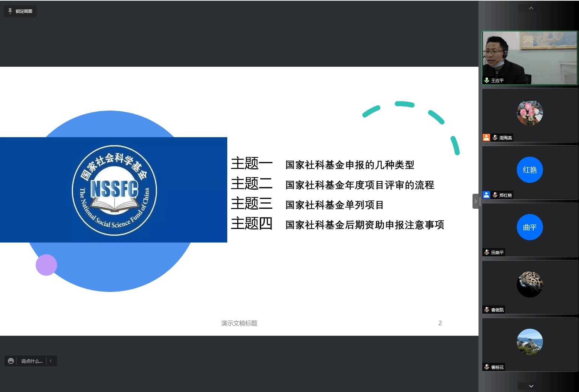This screenshot has height=392, width=579.
Task: Collapse the participant video sidebar
Action: click(x=475, y=201)
